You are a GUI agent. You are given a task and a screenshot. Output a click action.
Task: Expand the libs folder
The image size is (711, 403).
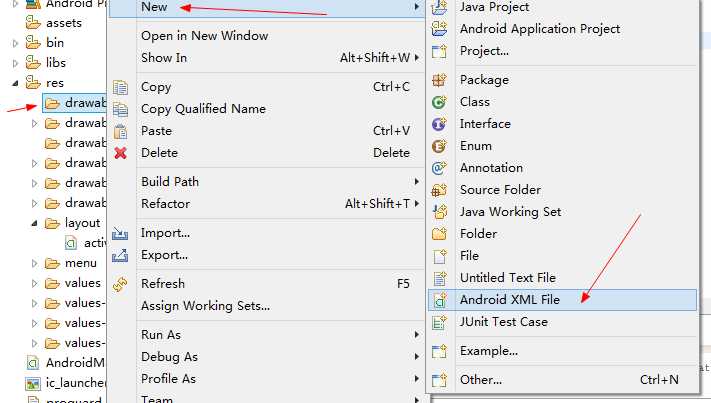click(15, 63)
